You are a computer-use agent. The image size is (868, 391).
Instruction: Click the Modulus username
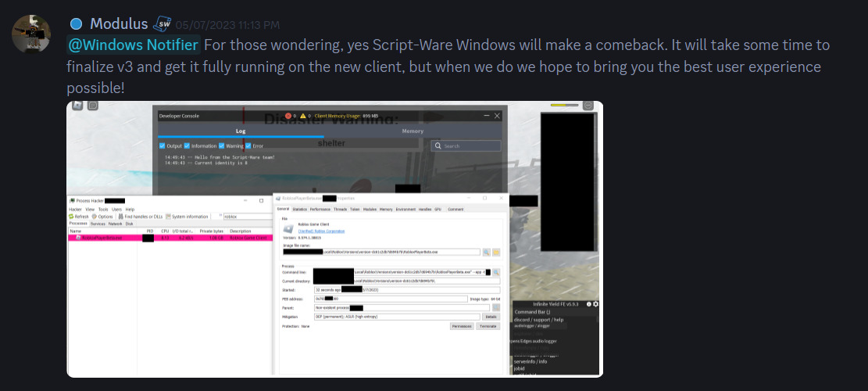(119, 23)
